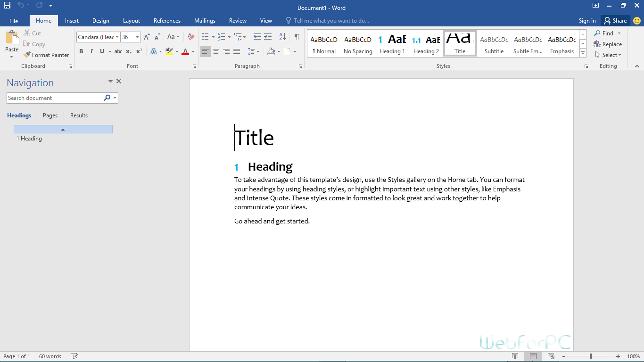Toggle Bold formatting
The height and width of the screenshot is (362, 644).
coord(81,51)
